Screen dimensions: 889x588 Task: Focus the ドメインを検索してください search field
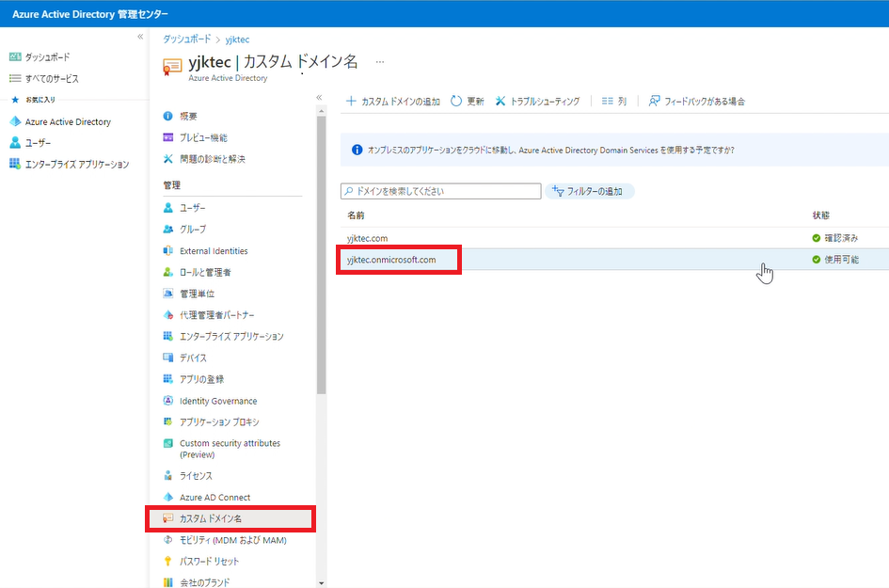pyautogui.click(x=440, y=191)
